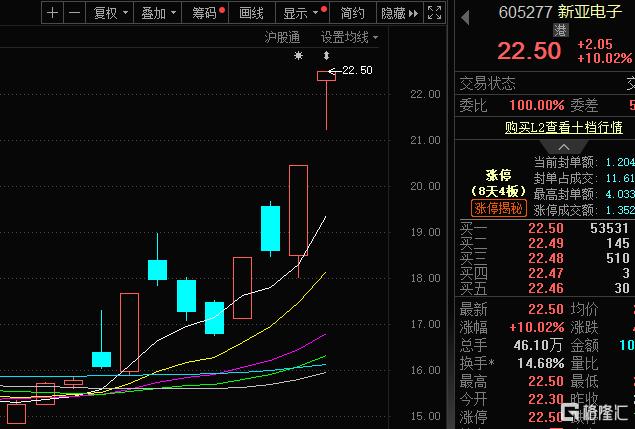Viewport: 635px width, 429px height.
Task: Toggle the 筹码 chip distribution view
Action: pos(206,13)
